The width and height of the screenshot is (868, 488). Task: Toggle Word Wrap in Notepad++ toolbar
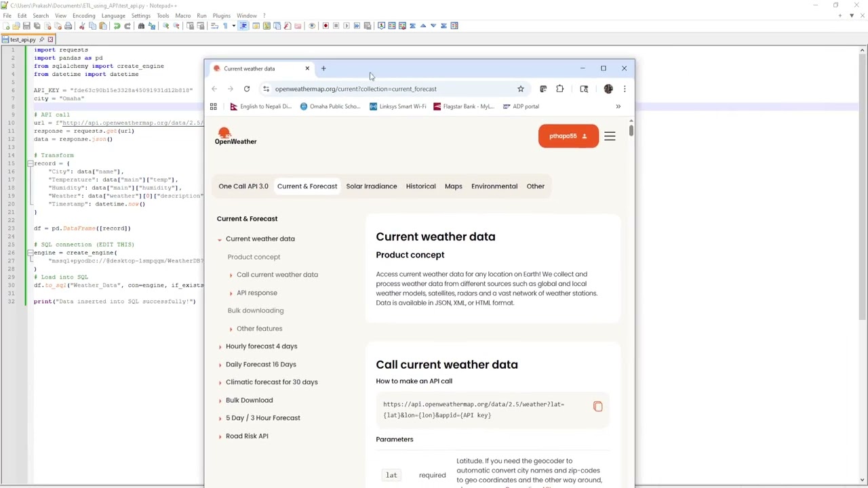click(214, 26)
